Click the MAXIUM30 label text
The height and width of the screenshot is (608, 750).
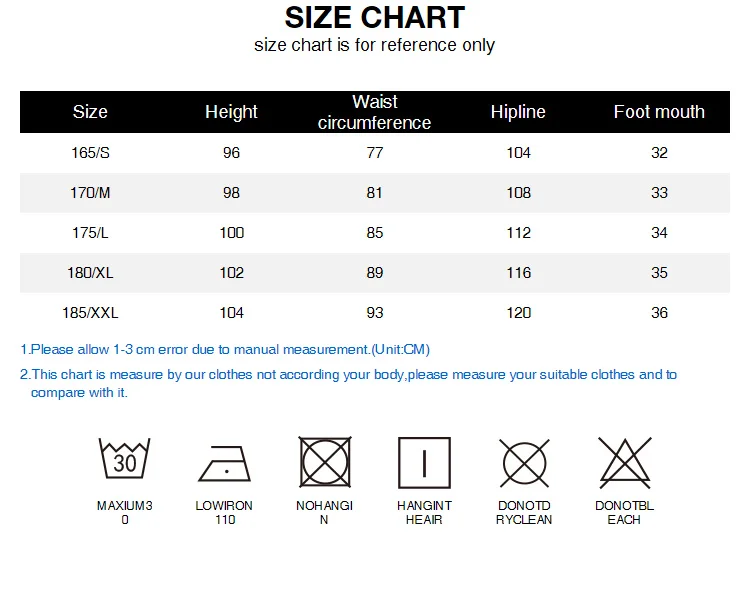124,512
